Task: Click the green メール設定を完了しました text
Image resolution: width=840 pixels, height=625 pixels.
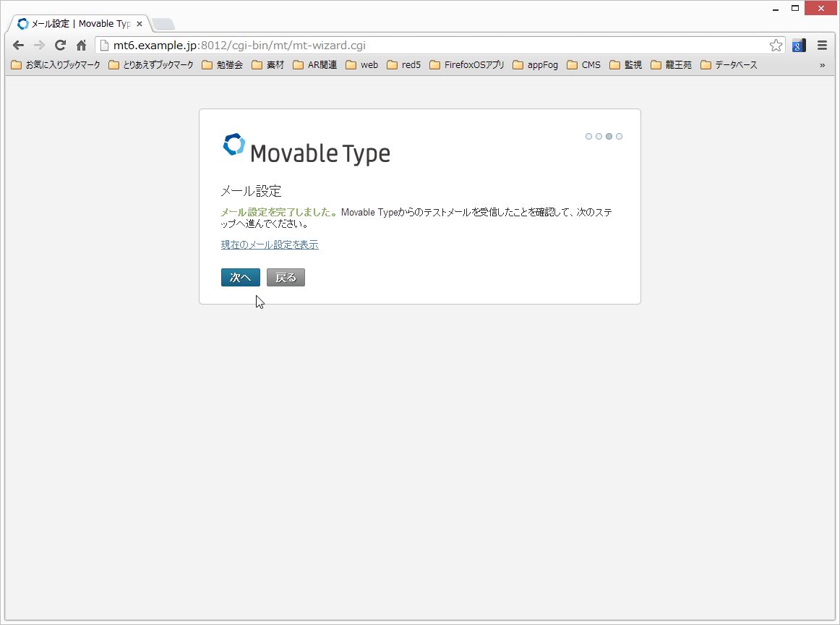Action: [x=279, y=212]
